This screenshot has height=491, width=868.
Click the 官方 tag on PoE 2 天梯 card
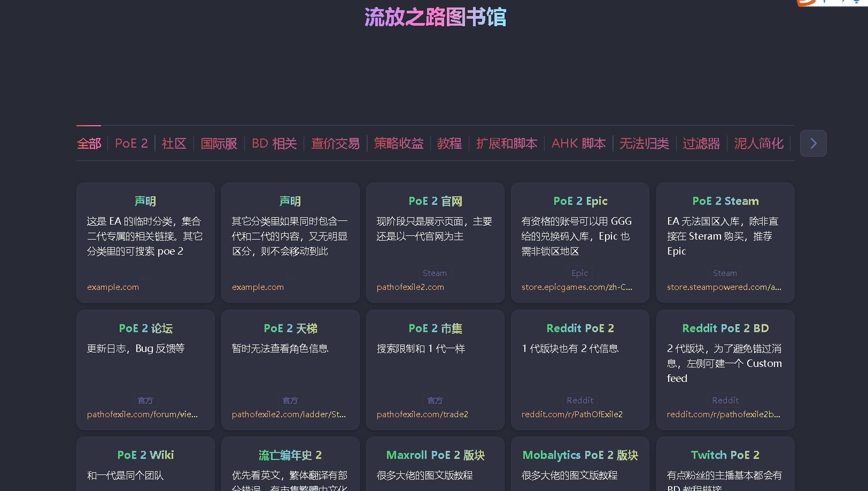point(290,401)
